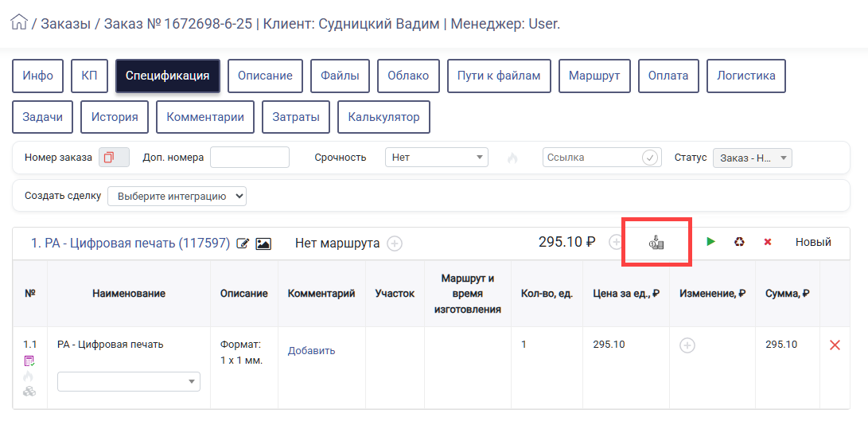This screenshot has width=868, height=421.
Task: Open the Калькулятор tab
Action: (383, 117)
